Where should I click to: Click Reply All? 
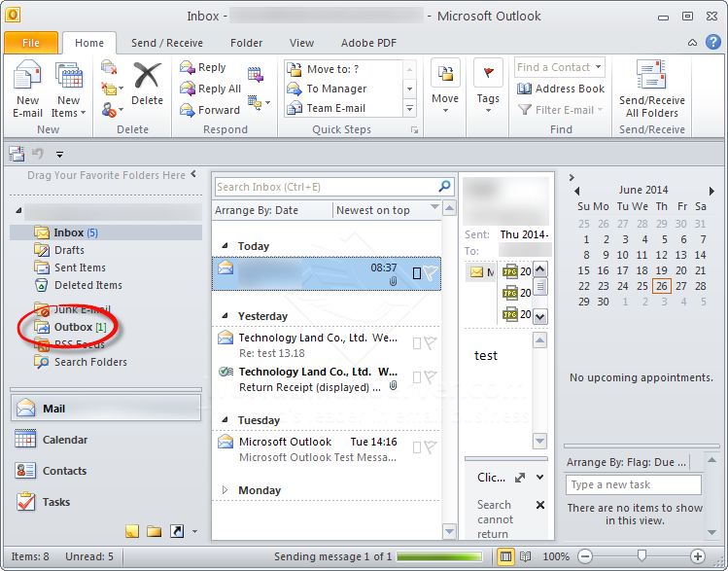(x=210, y=89)
